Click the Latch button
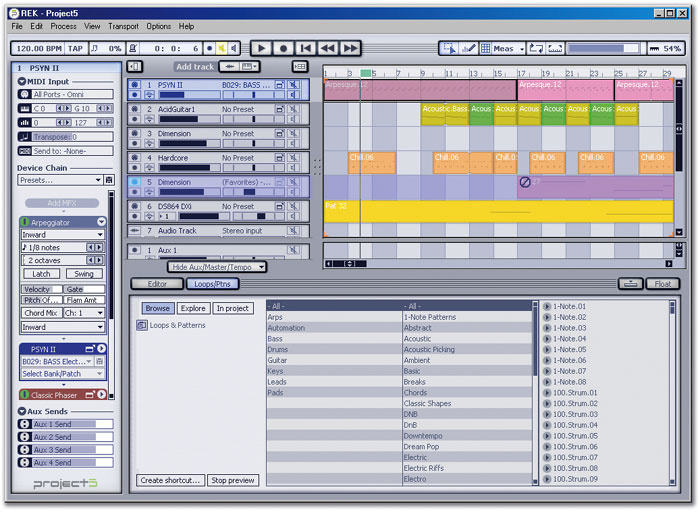Image resolution: width=700 pixels, height=512 pixels. [x=41, y=274]
